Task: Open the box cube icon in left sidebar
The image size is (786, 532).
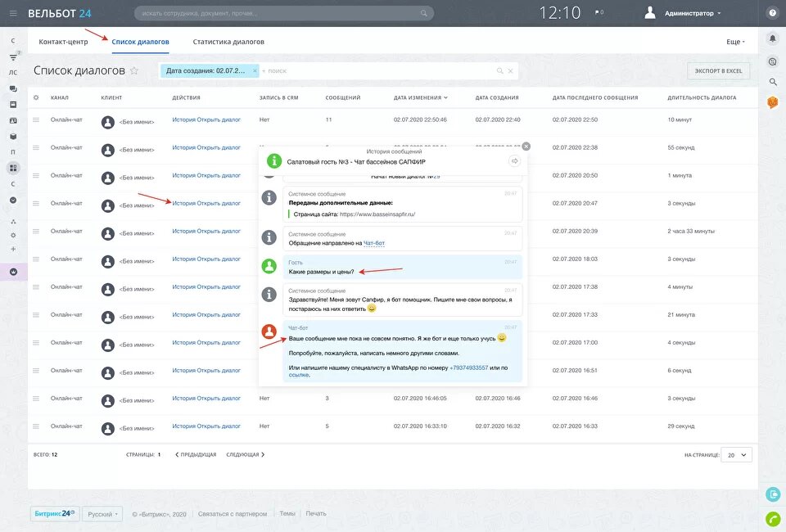Action: [13, 136]
